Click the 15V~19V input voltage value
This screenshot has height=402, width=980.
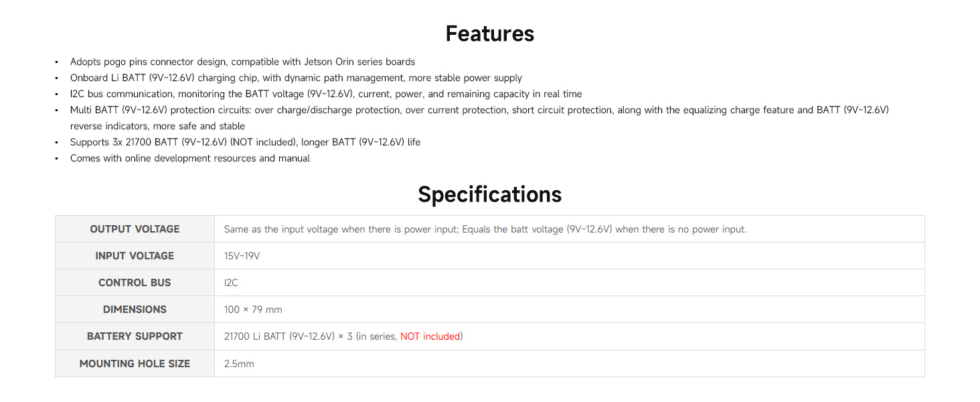click(242, 256)
